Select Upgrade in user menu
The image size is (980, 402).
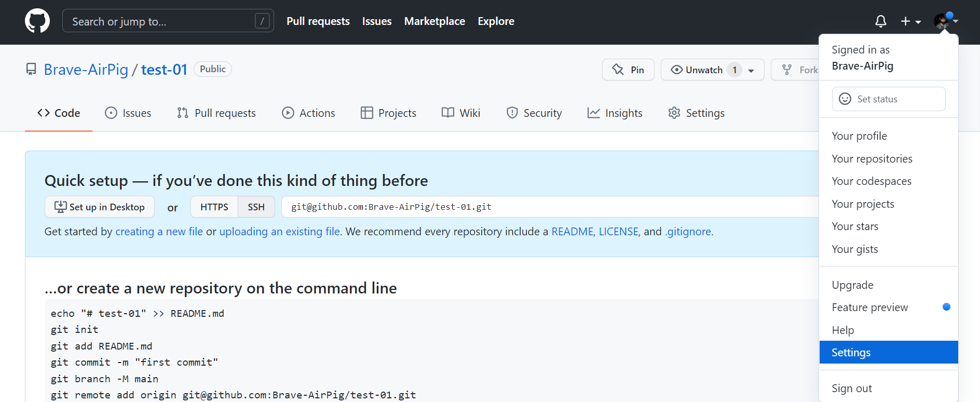coord(889,285)
